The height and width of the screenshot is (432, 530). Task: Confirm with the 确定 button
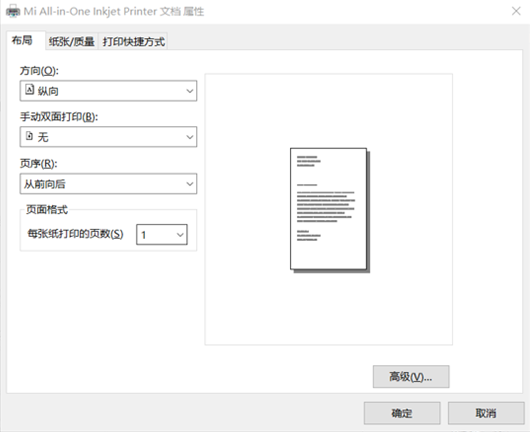(x=402, y=413)
